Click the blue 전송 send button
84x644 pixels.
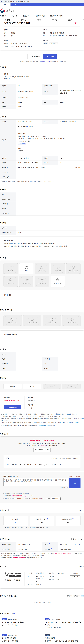75,483
